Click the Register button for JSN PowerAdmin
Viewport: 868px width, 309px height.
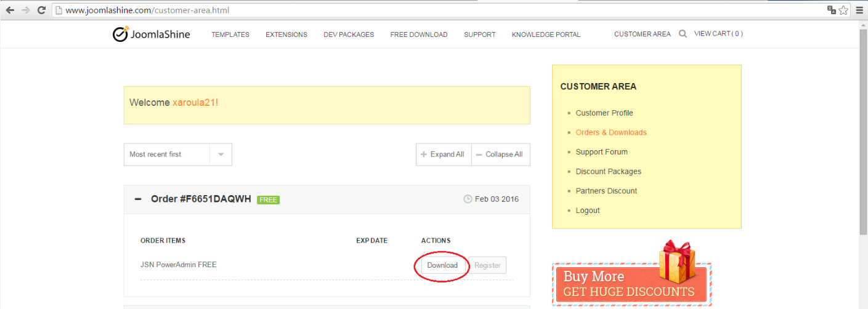click(x=487, y=265)
